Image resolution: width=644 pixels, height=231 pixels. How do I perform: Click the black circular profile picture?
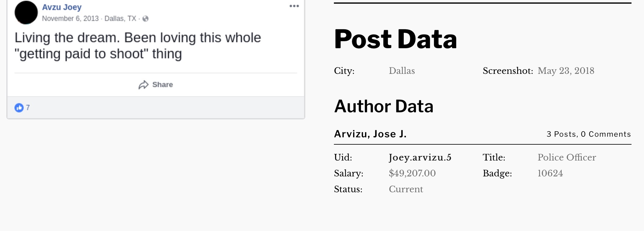pyautogui.click(x=26, y=13)
